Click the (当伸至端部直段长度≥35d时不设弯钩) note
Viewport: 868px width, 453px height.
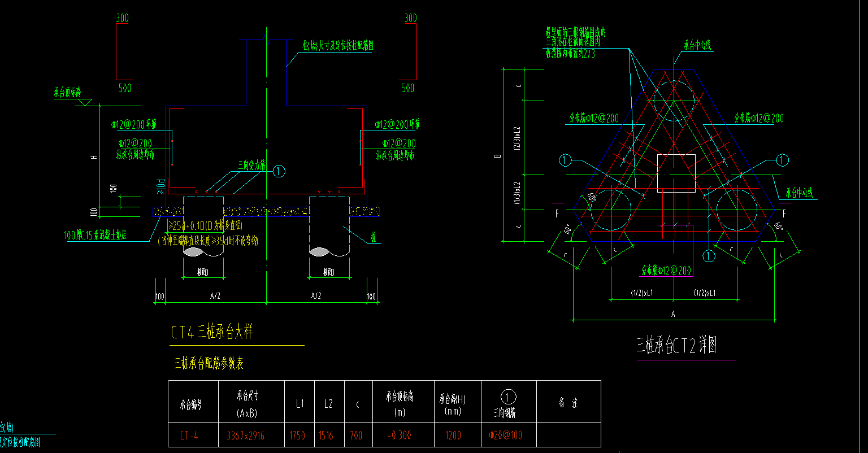pos(208,240)
